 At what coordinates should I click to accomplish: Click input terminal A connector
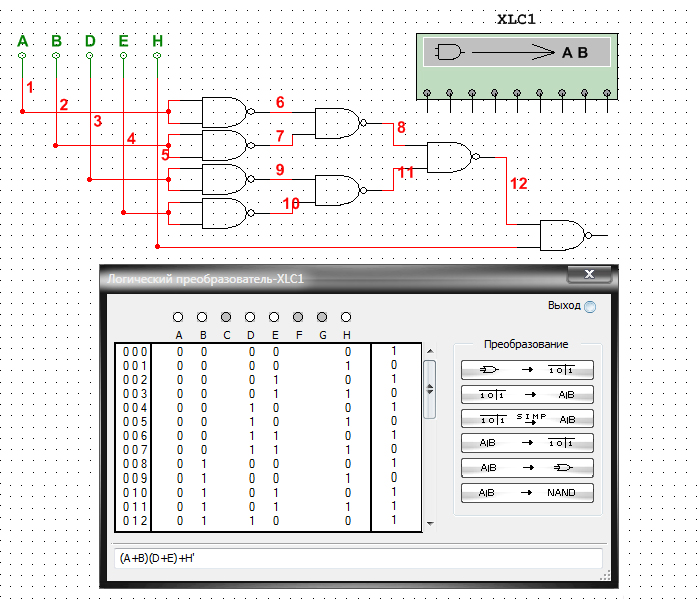22,56
